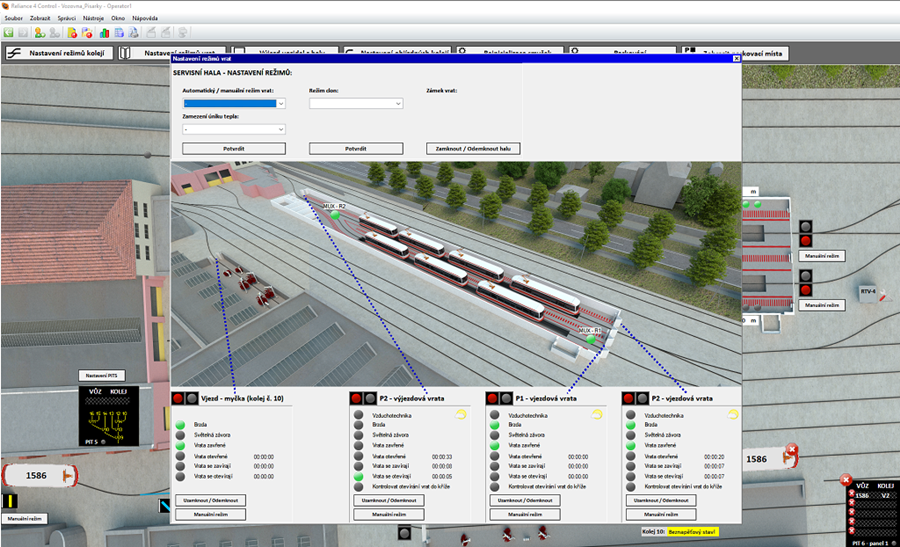Screen dimensions: 900x547
Task: Toggle red light in Vjezd - myčka header
Action: (x=178, y=398)
